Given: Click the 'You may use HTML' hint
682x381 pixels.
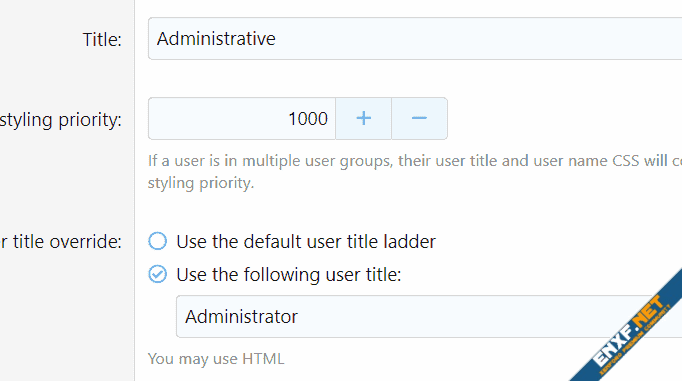Looking at the screenshot, I should tap(216, 359).
